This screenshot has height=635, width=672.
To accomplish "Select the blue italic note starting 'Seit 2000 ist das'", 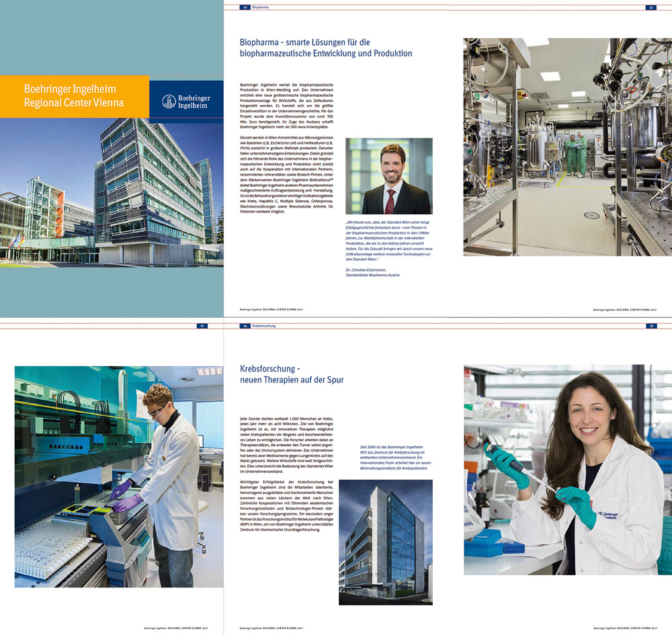I will tap(396, 458).
